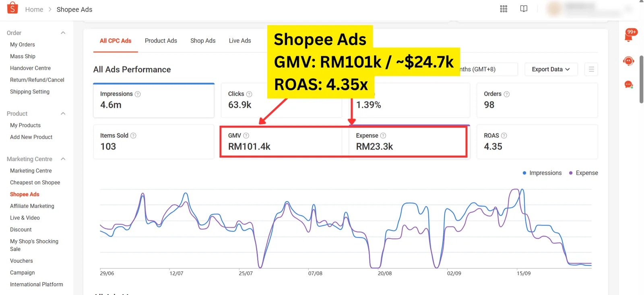Image resolution: width=644 pixels, height=295 pixels.
Task: Select the Orders metric card
Action: (x=537, y=100)
